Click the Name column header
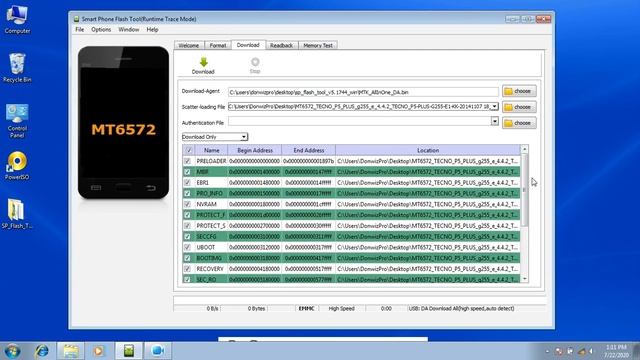 (211, 150)
